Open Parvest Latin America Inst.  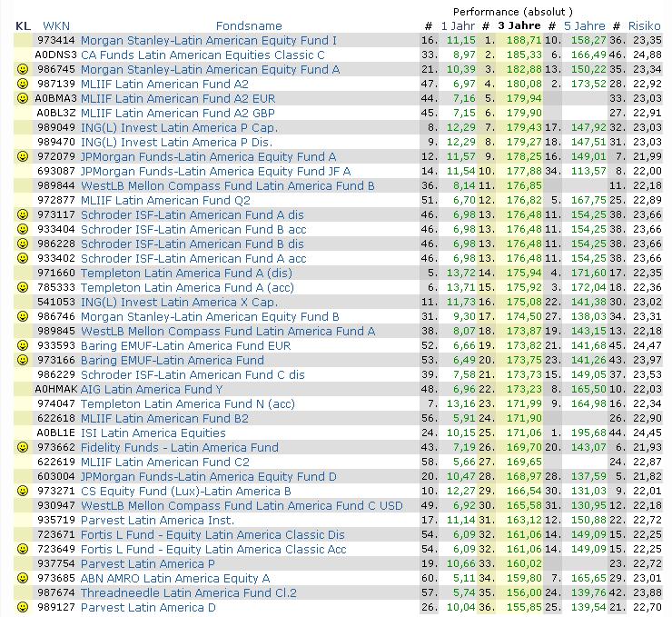coord(157,521)
